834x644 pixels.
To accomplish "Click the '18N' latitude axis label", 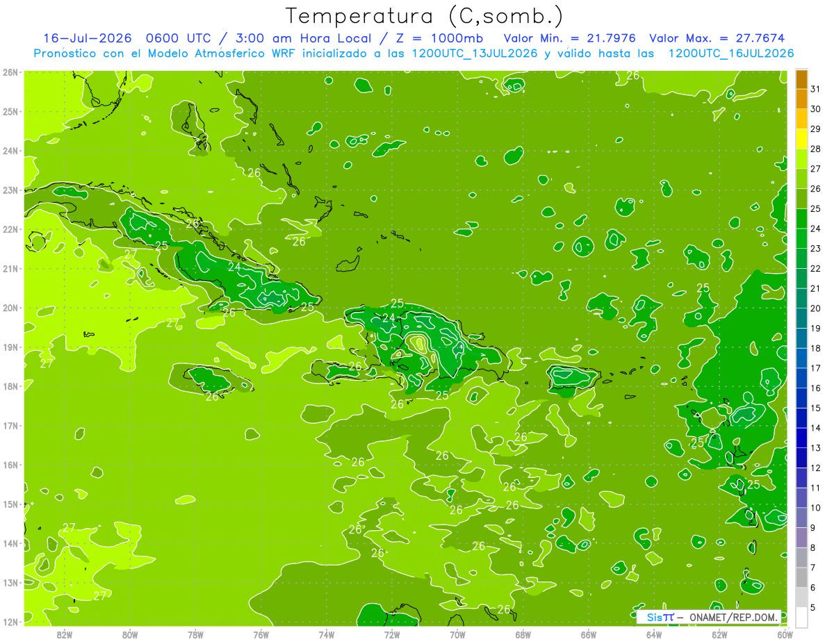I will click(x=10, y=386).
